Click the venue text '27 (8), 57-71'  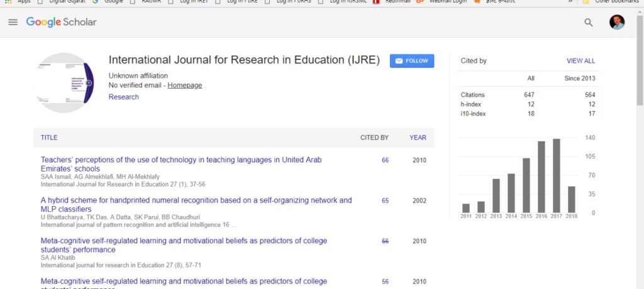[183, 265]
